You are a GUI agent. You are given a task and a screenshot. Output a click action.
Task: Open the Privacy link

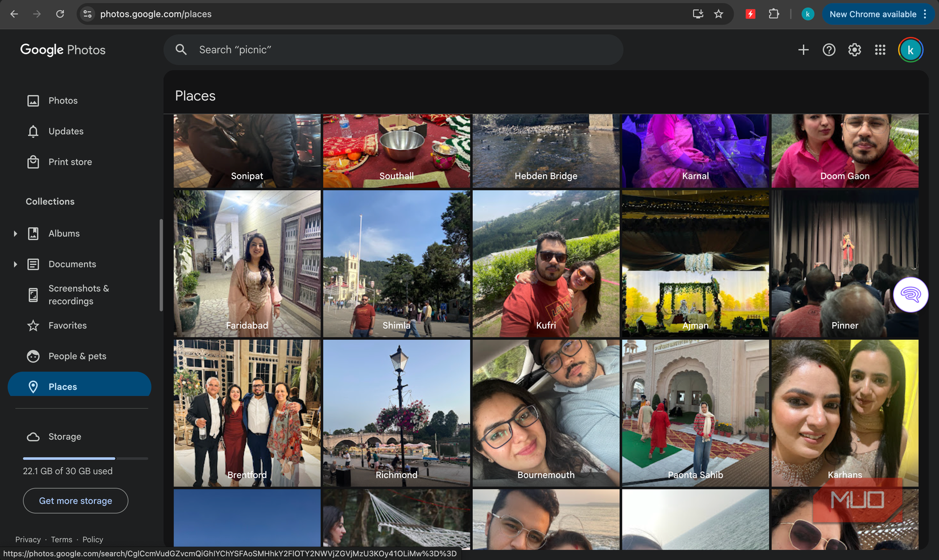coord(28,540)
